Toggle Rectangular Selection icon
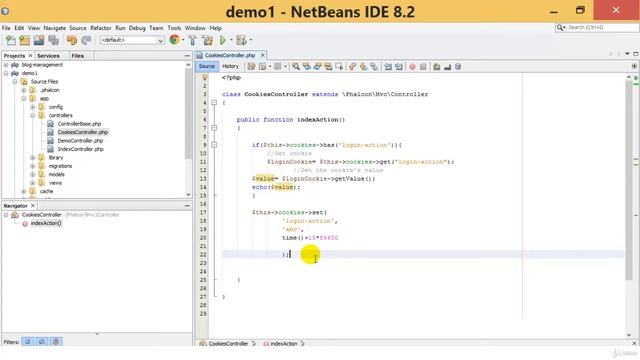The width and height of the screenshot is (640, 360). [x=339, y=67]
